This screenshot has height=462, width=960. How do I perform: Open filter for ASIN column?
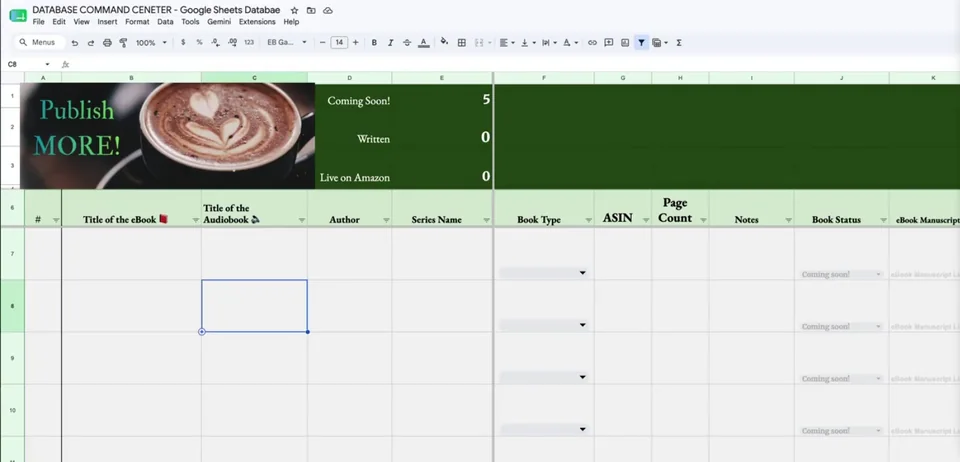646,220
